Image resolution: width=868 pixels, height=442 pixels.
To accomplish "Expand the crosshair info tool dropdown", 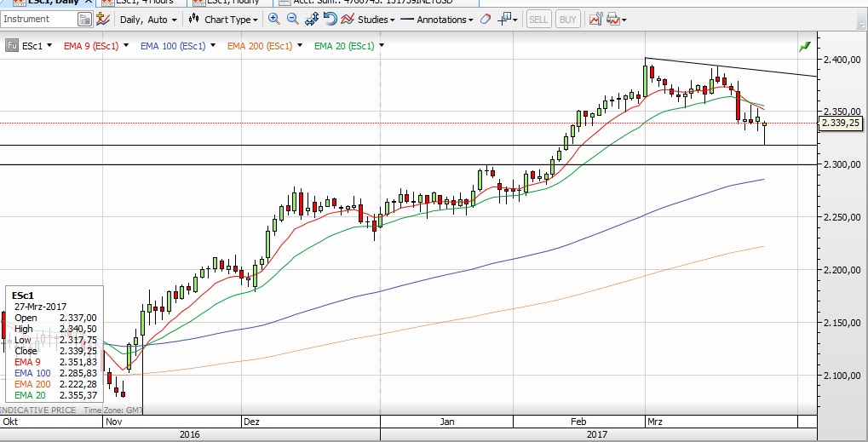I will click(x=515, y=20).
